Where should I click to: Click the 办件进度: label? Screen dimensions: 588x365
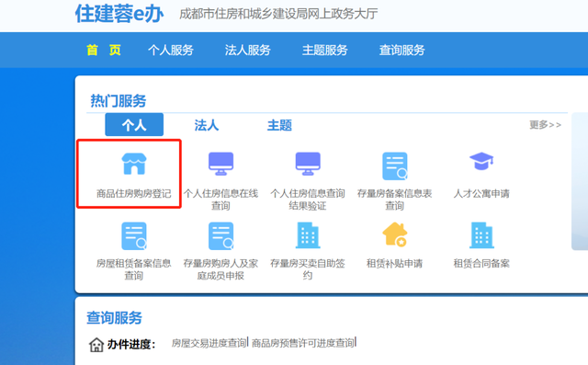pos(131,345)
